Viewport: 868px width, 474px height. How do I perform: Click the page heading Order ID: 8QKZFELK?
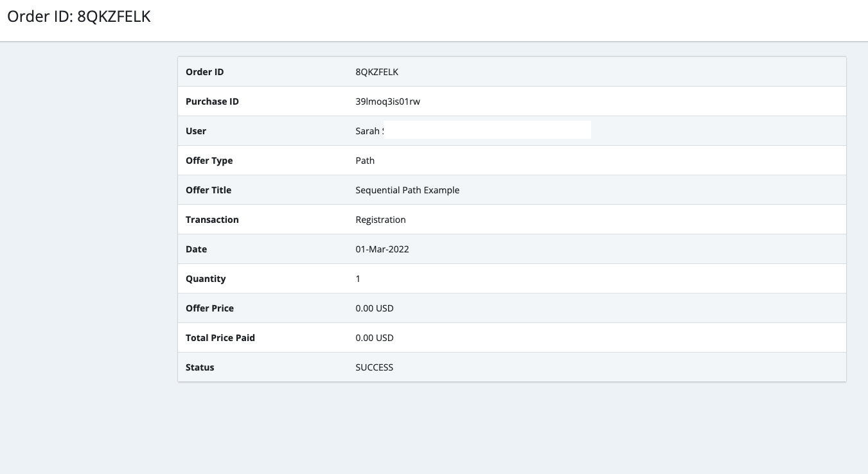pos(79,17)
